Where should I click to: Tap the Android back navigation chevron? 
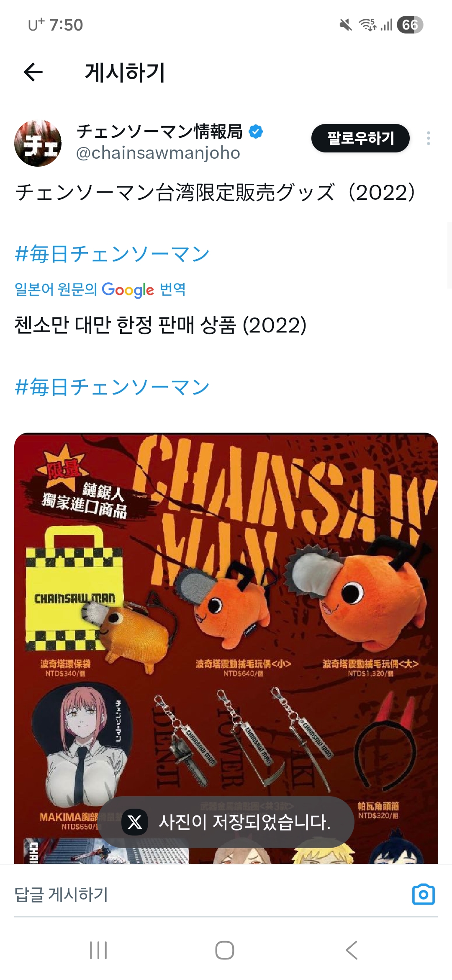[x=352, y=950]
